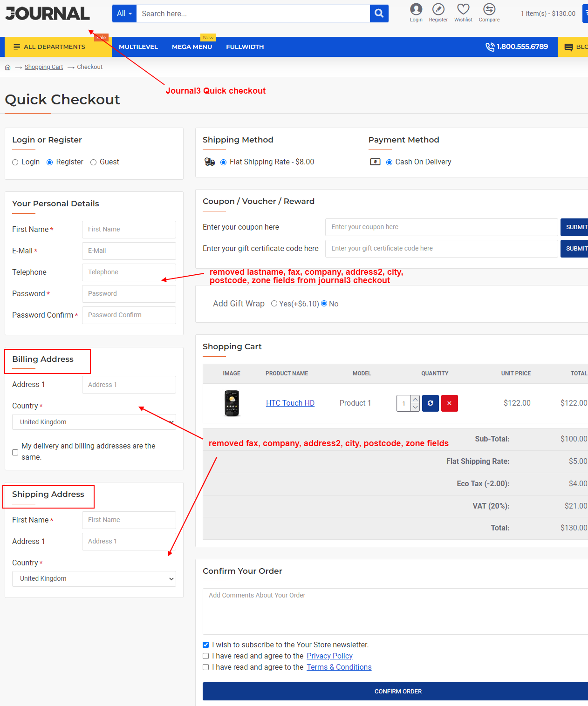Select the Guest radio option
Screen dimensions: 588x706
[x=94, y=162]
